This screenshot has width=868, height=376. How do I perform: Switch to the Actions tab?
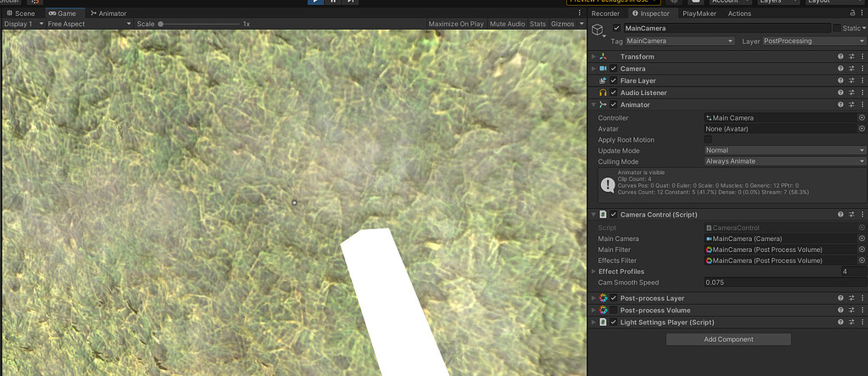[739, 14]
